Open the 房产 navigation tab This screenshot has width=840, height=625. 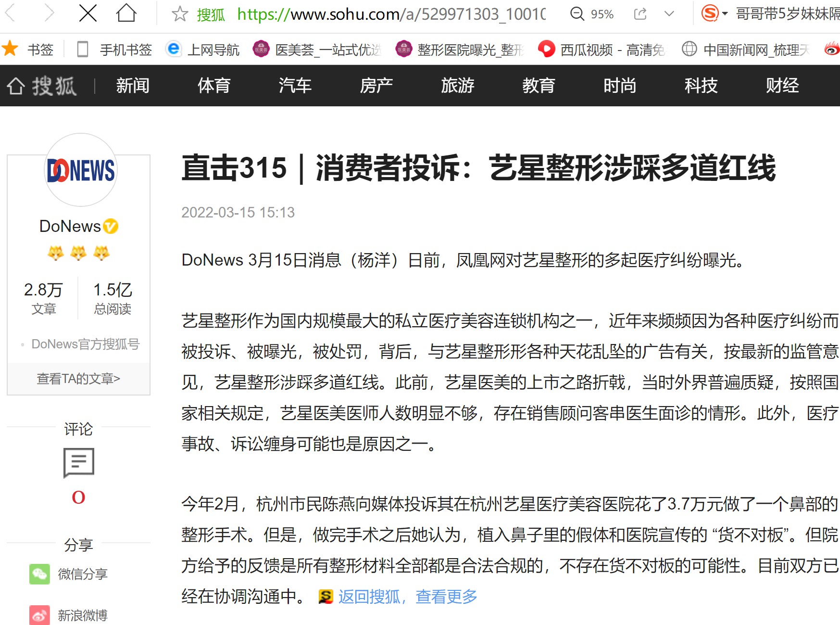376,86
